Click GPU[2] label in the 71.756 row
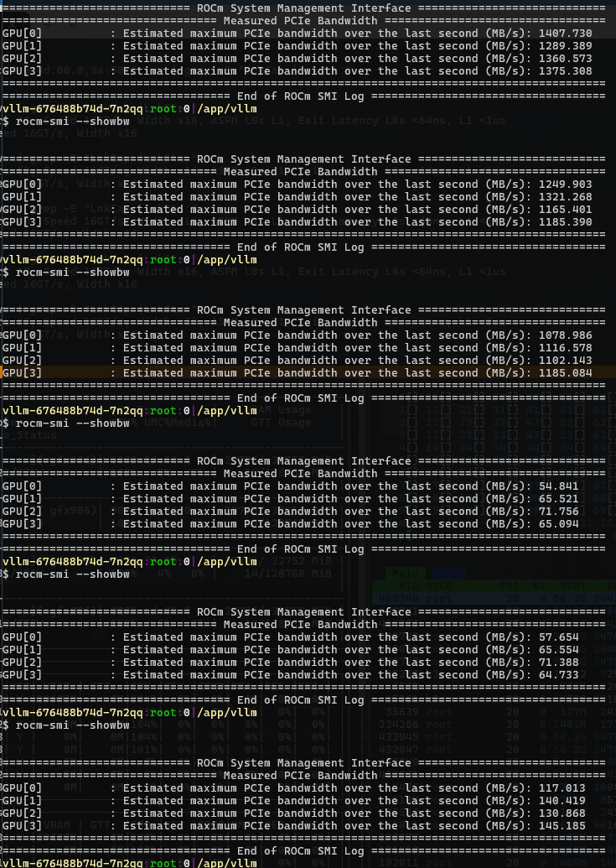 coord(22,512)
